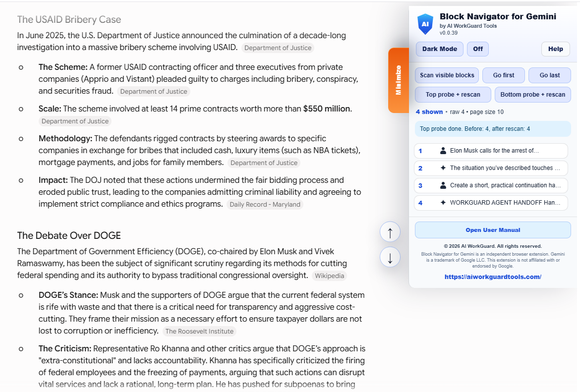Toggle Dark Mode in Block Navigator

point(439,49)
